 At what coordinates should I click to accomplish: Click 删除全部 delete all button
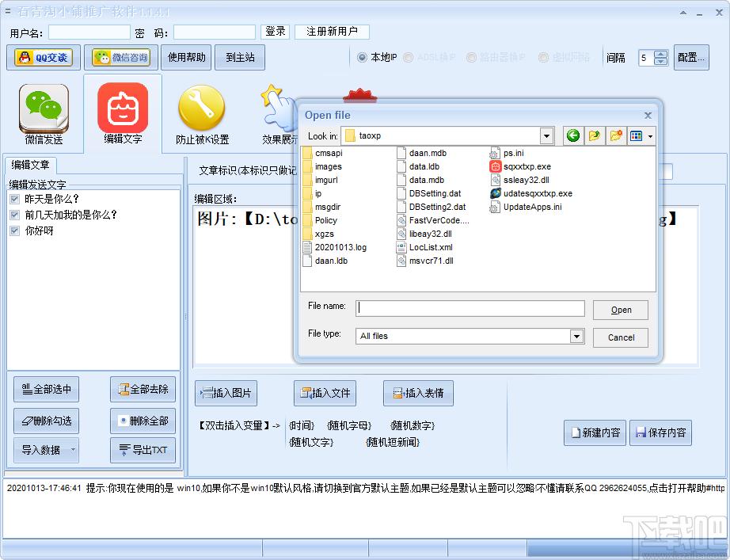pyautogui.click(x=143, y=421)
